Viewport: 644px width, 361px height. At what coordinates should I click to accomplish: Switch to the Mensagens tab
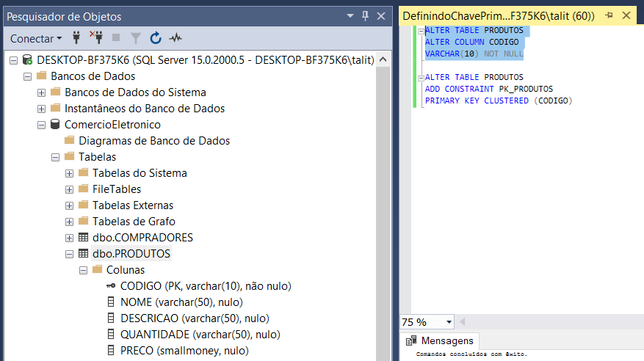(x=440, y=341)
